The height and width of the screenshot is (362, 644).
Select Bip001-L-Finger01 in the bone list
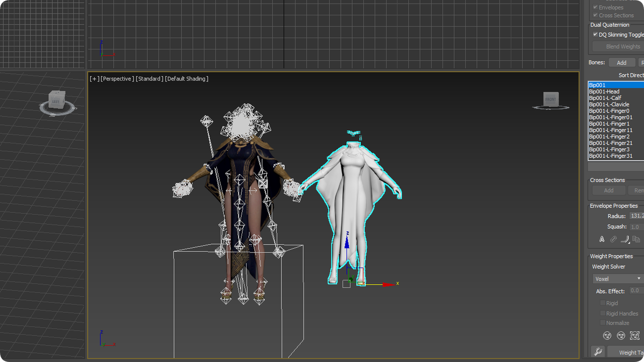[x=616, y=117]
